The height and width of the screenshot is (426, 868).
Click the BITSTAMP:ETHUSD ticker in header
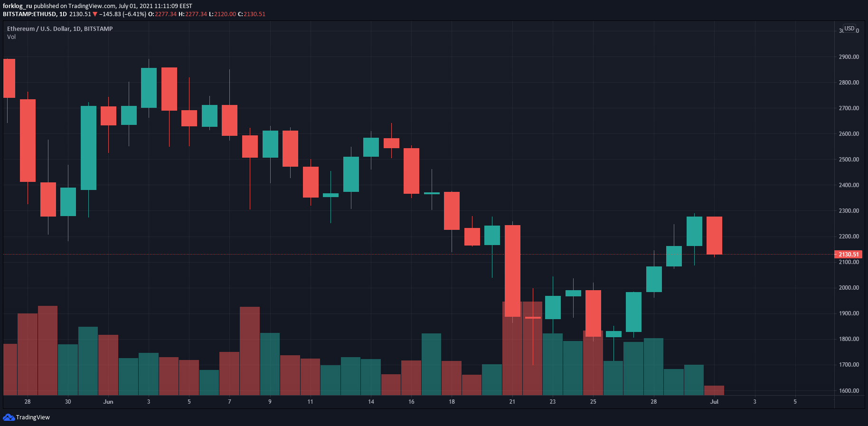pos(29,14)
